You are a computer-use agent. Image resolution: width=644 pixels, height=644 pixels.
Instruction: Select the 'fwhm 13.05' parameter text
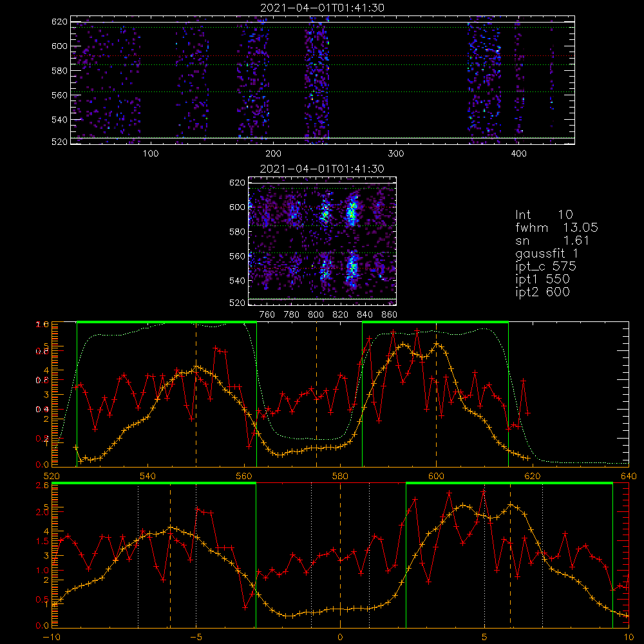pos(556,227)
